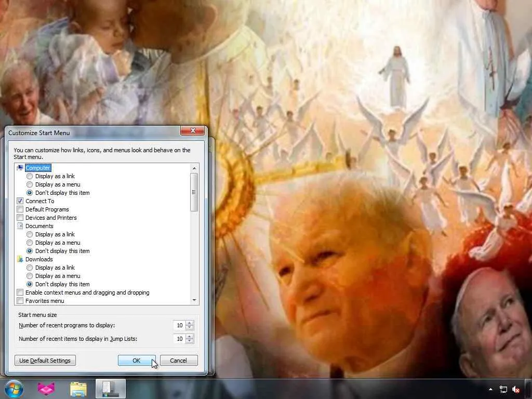
Task: Decrease number of recent programs
Action: [190, 328]
